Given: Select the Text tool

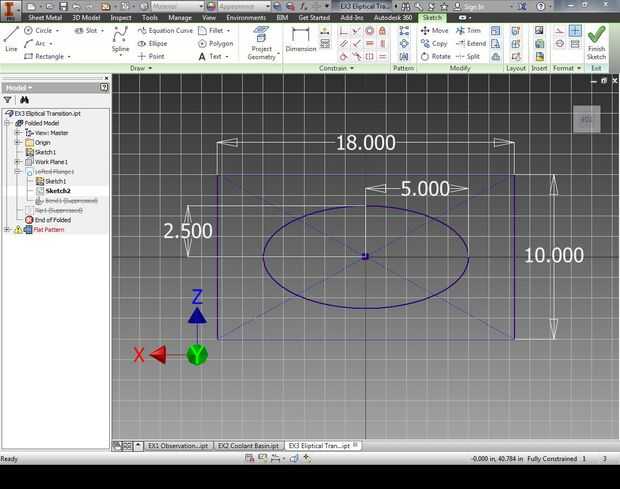Looking at the screenshot, I should (210, 57).
